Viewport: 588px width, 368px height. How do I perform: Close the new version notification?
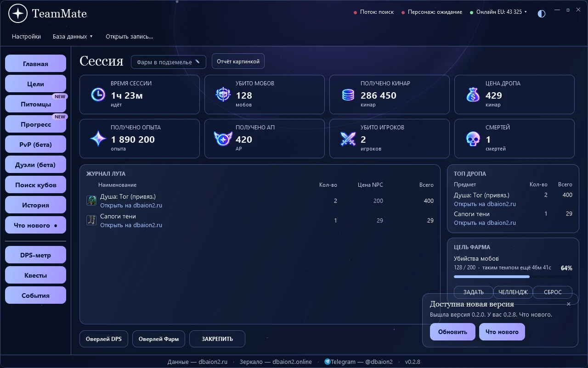[x=569, y=304]
